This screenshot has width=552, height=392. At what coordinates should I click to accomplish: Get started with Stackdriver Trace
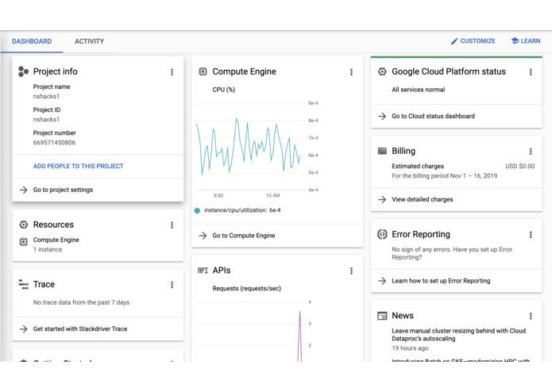(79, 329)
